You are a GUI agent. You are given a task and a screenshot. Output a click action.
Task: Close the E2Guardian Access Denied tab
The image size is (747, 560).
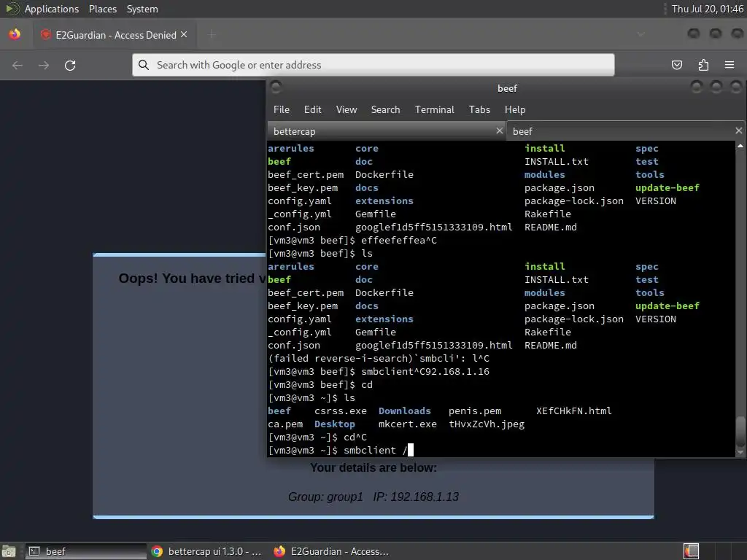[184, 34]
